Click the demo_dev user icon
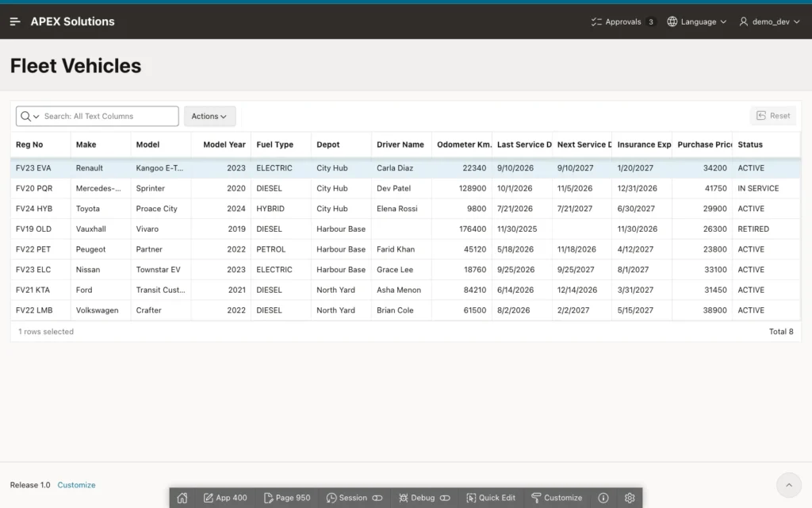This screenshot has width=812, height=508. [x=744, y=21]
